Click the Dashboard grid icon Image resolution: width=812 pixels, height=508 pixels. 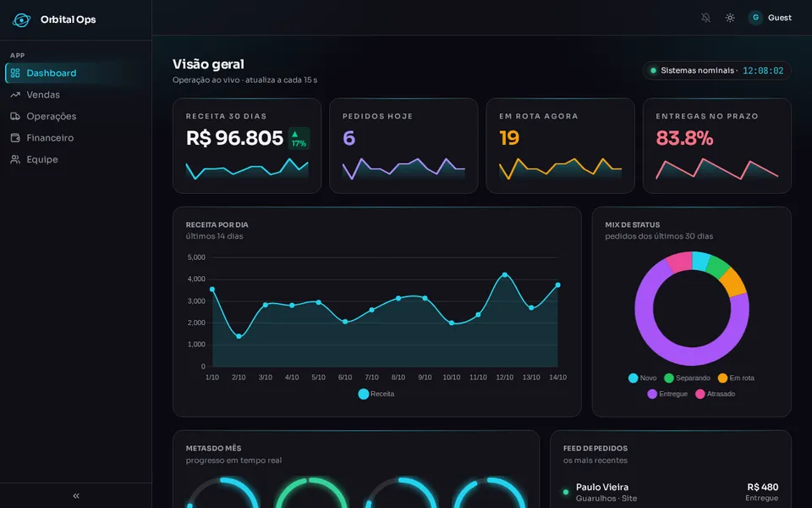pyautogui.click(x=15, y=73)
